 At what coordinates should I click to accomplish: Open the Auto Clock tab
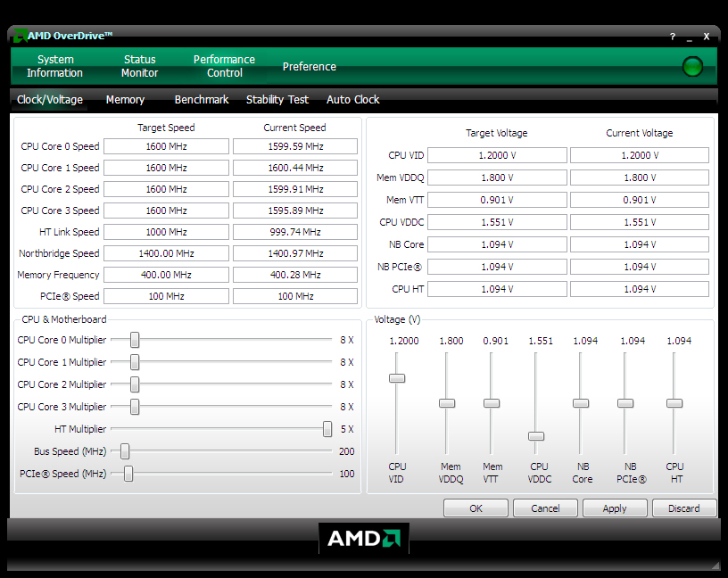coord(352,99)
